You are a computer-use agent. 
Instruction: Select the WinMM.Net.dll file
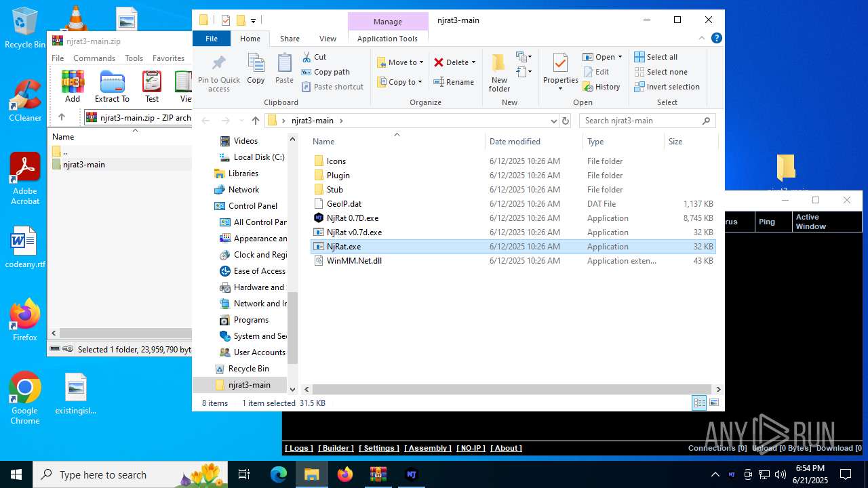tap(513, 261)
